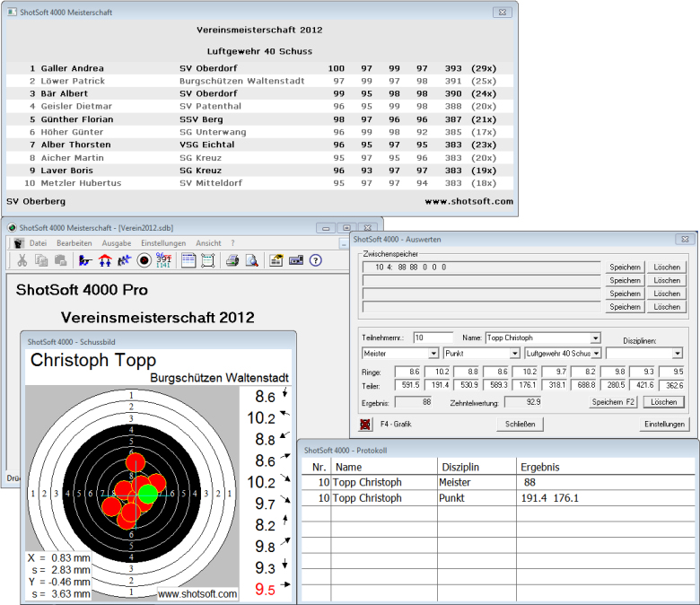This screenshot has width=700, height=605.
Task: Click the www.shotsoft.com link under target
Action: pyautogui.click(x=197, y=593)
